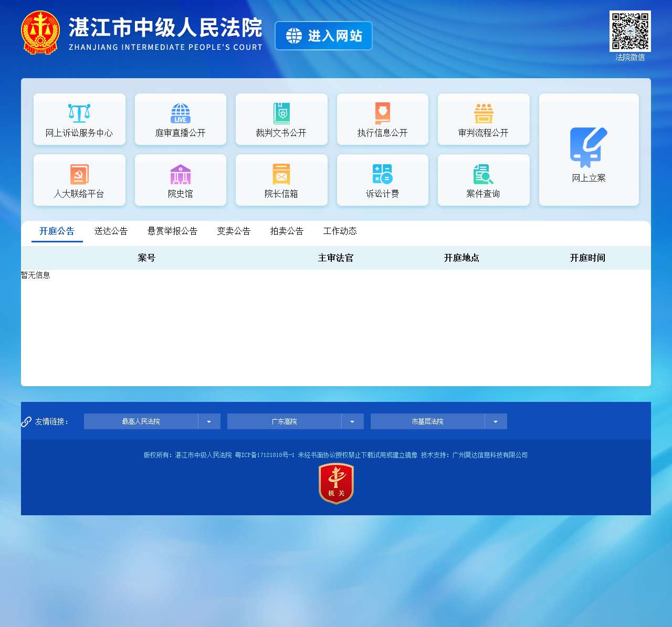The width and height of the screenshot is (672, 627).
Task: Open the 裁判文书公开 book icon
Action: click(281, 113)
